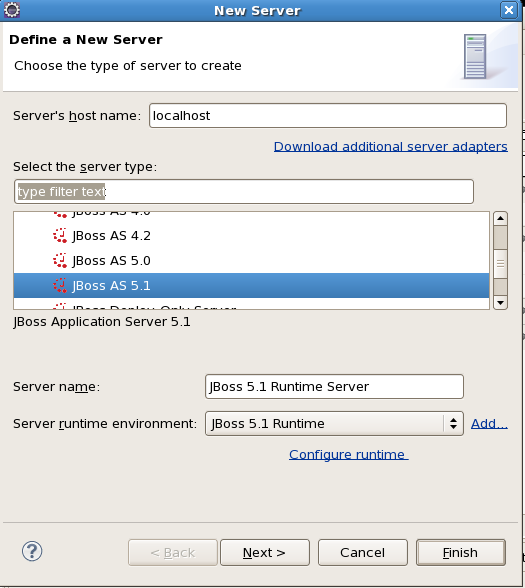Click the Next > button
Viewport: 525px width, 588px height.
(265, 552)
